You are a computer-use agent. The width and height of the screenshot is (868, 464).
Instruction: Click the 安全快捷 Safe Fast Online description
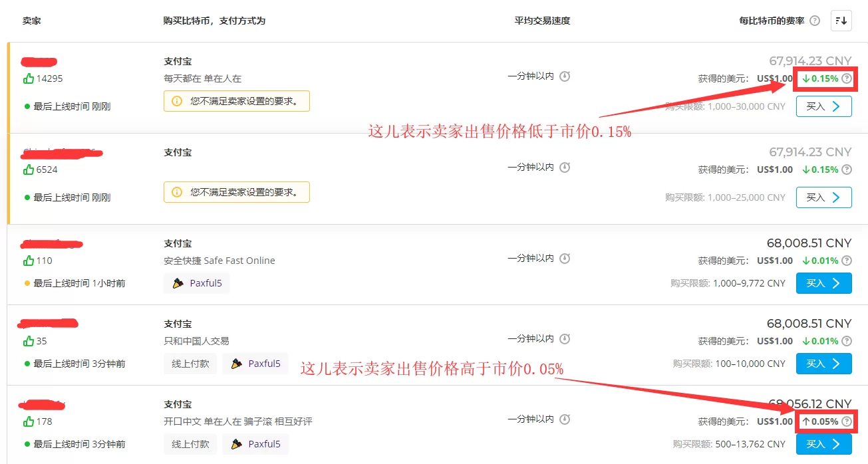219,261
